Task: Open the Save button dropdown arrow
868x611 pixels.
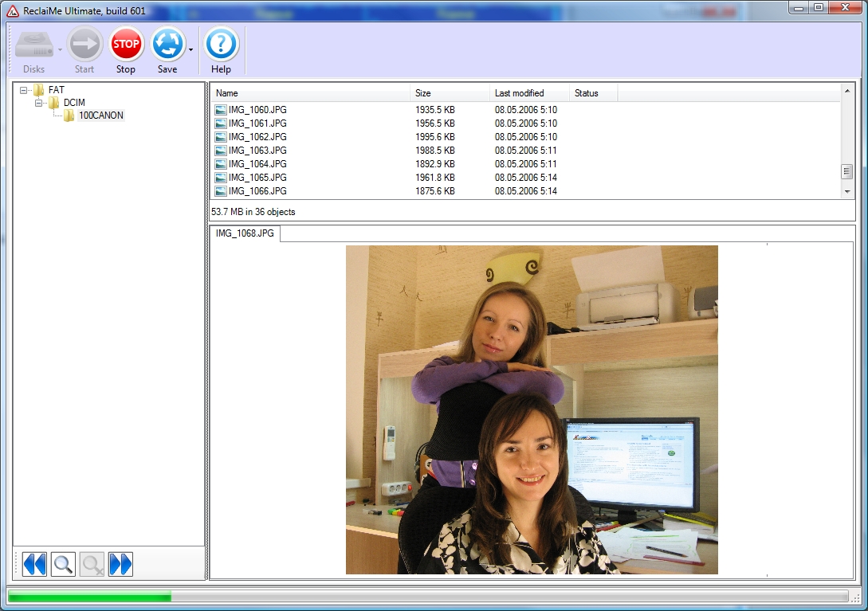Action: (191, 50)
